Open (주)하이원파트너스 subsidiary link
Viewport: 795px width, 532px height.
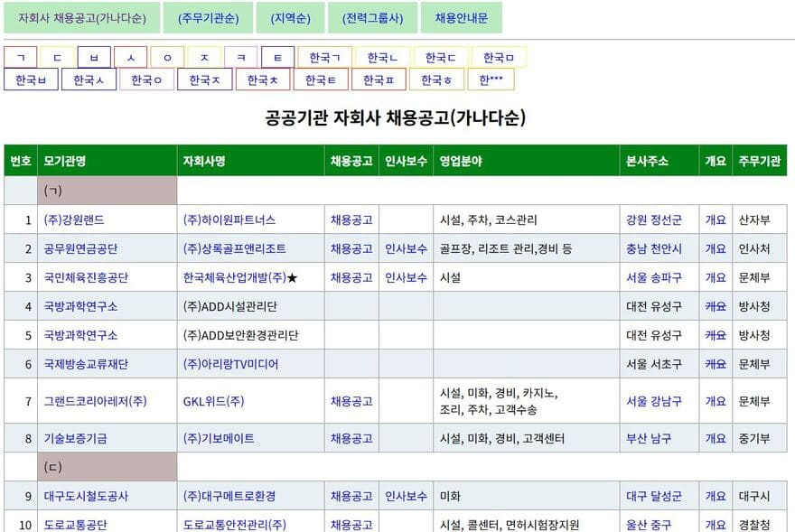click(229, 219)
